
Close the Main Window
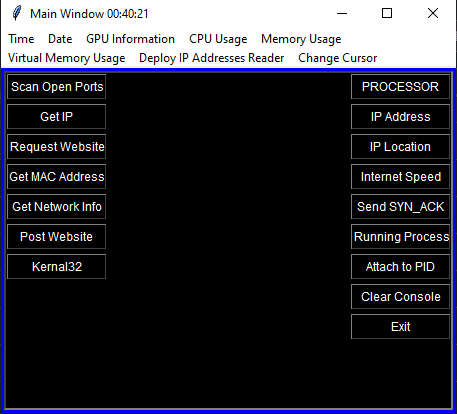(x=433, y=14)
